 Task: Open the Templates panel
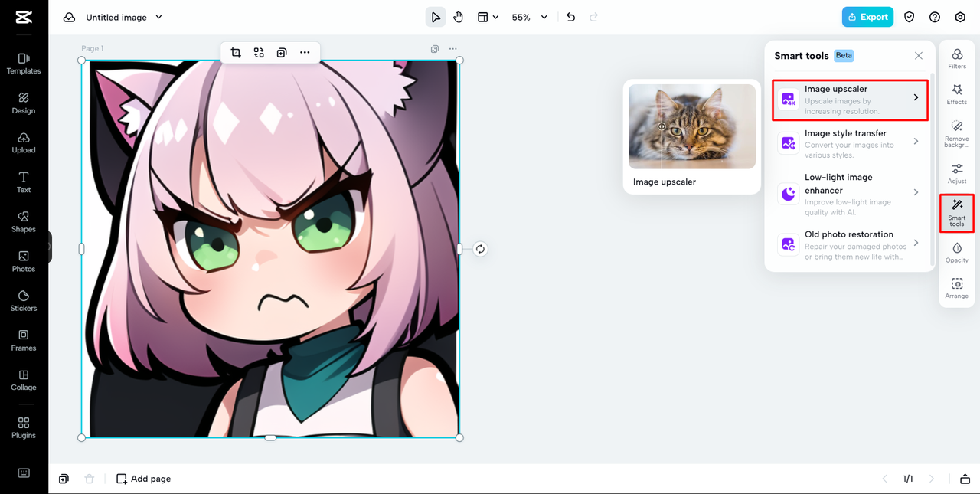tap(24, 64)
